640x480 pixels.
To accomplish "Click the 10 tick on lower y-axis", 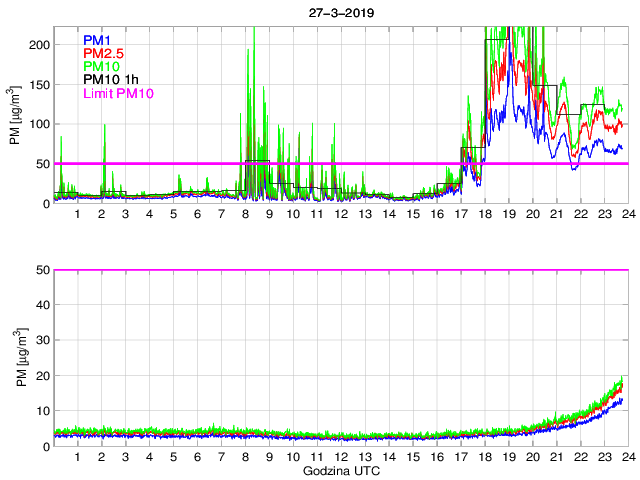I will [42, 411].
